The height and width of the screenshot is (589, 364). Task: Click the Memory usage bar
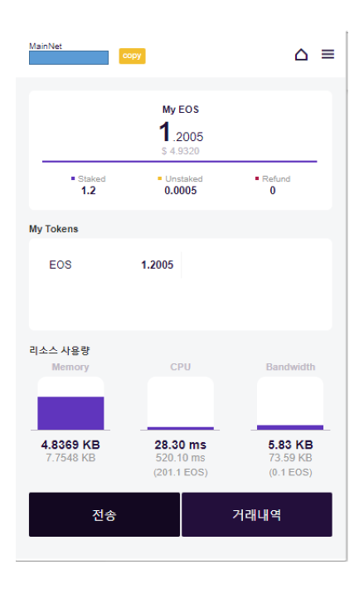70,403
